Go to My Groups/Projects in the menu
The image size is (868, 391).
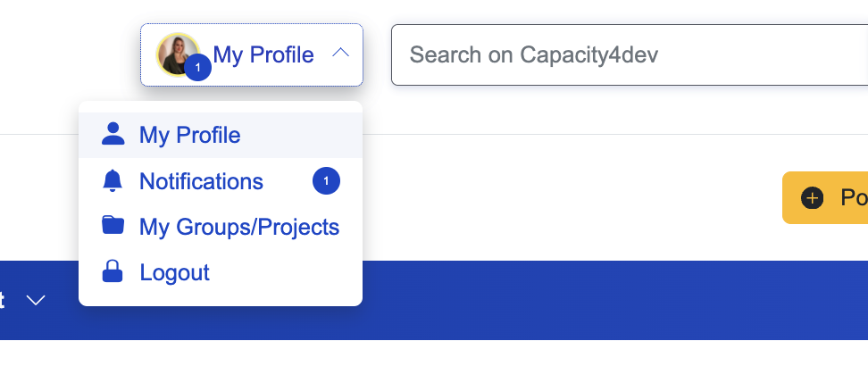[x=238, y=227]
